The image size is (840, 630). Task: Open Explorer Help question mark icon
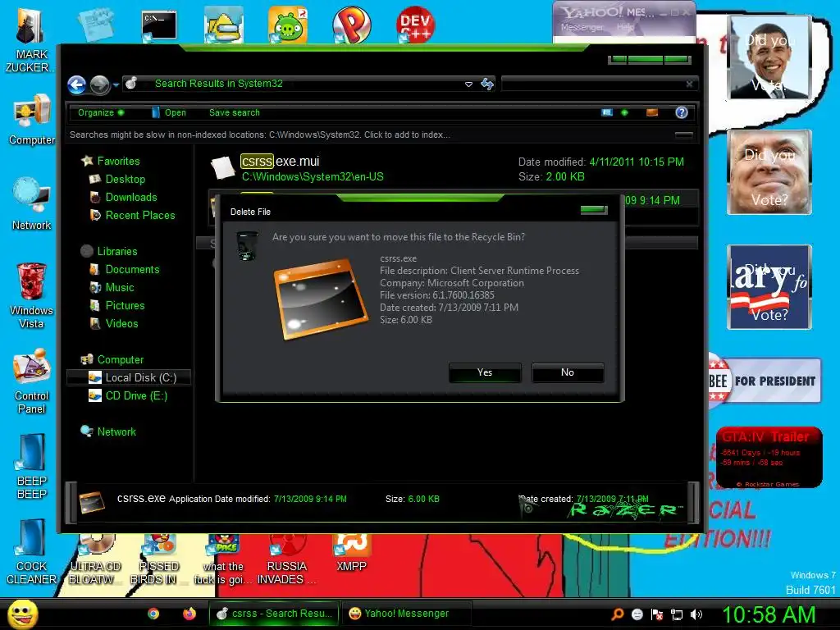coord(682,112)
